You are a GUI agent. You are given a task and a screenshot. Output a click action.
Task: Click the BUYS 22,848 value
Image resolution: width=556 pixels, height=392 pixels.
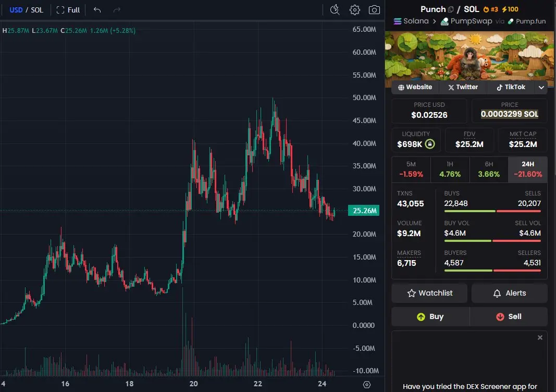pos(455,203)
